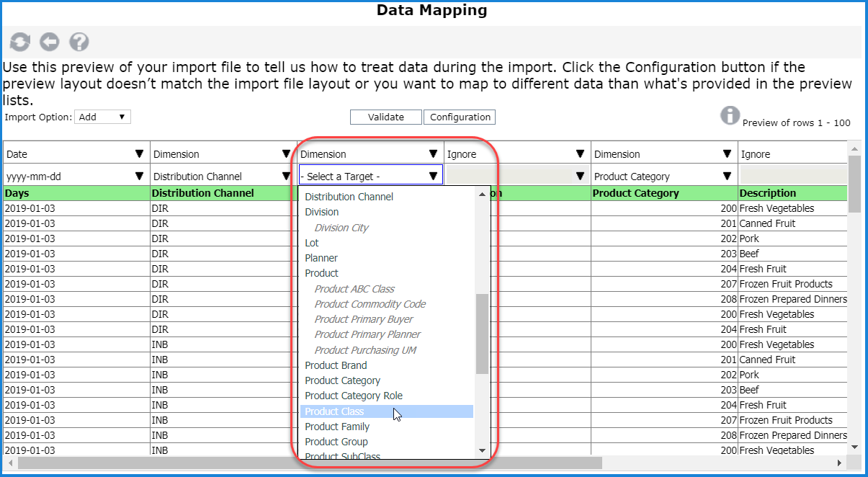Click the refresh icon in toolbar
This screenshot has width=868, height=477.
[19, 43]
